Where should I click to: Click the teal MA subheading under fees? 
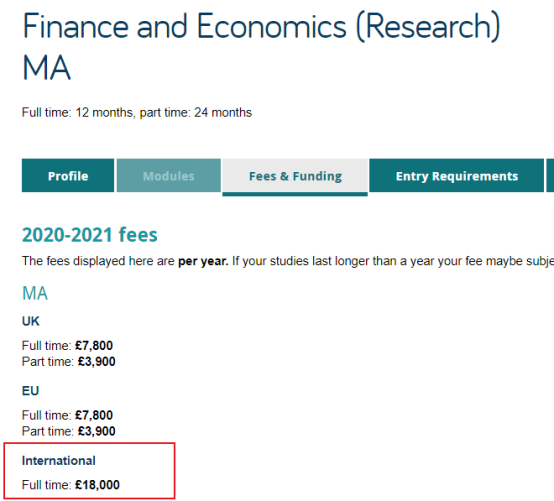point(35,293)
